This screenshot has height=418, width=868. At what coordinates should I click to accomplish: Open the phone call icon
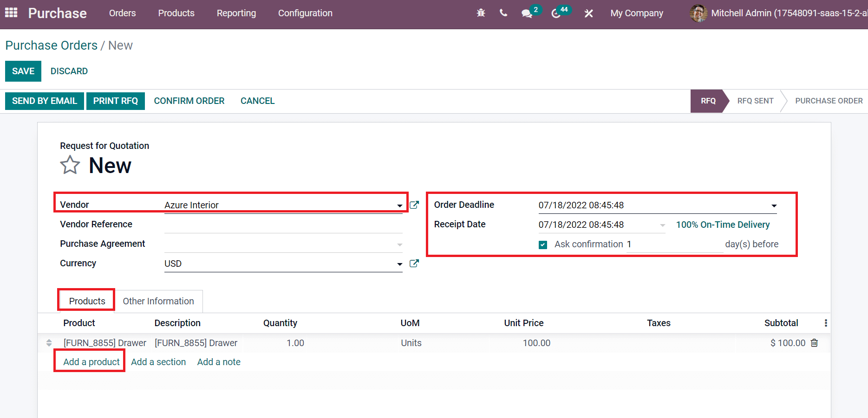503,13
